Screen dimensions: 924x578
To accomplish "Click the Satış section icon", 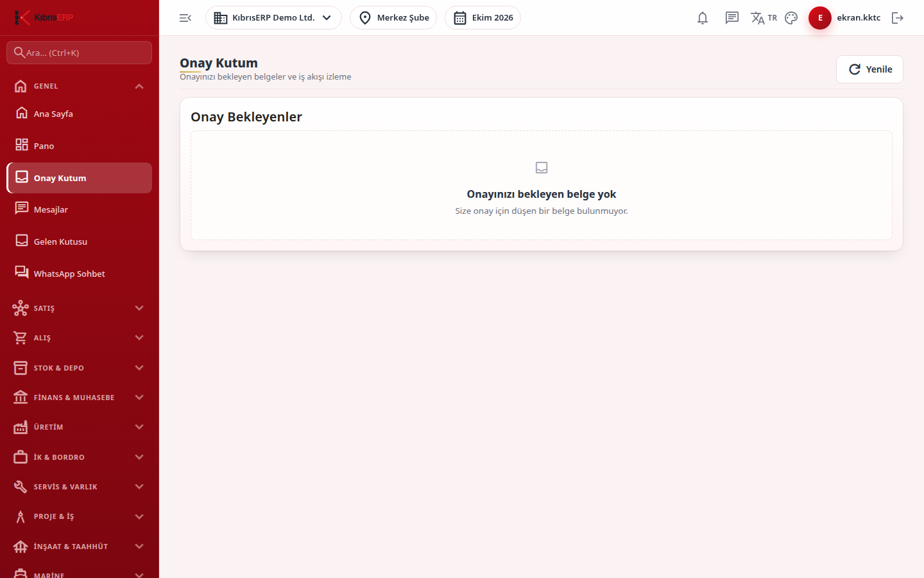I will (x=21, y=308).
